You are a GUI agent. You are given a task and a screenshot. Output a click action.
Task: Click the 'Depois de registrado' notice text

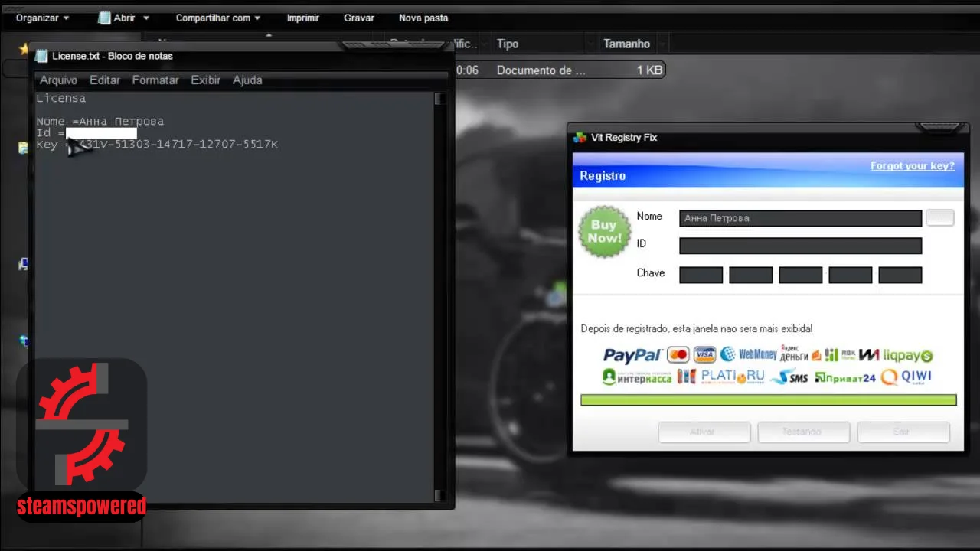pyautogui.click(x=697, y=328)
